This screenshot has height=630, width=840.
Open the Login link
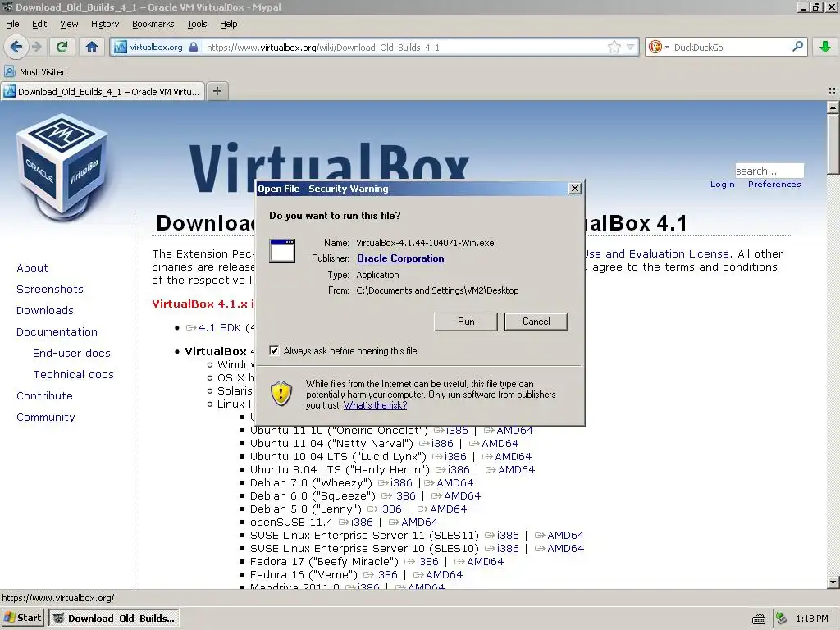722,185
